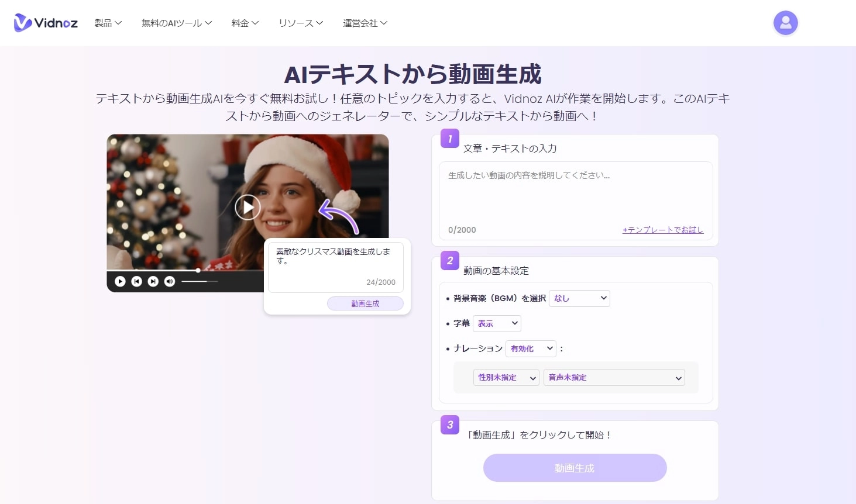This screenshot has width=856, height=504.
Task: Click the 動画の基本設定 label
Action: 496,271
